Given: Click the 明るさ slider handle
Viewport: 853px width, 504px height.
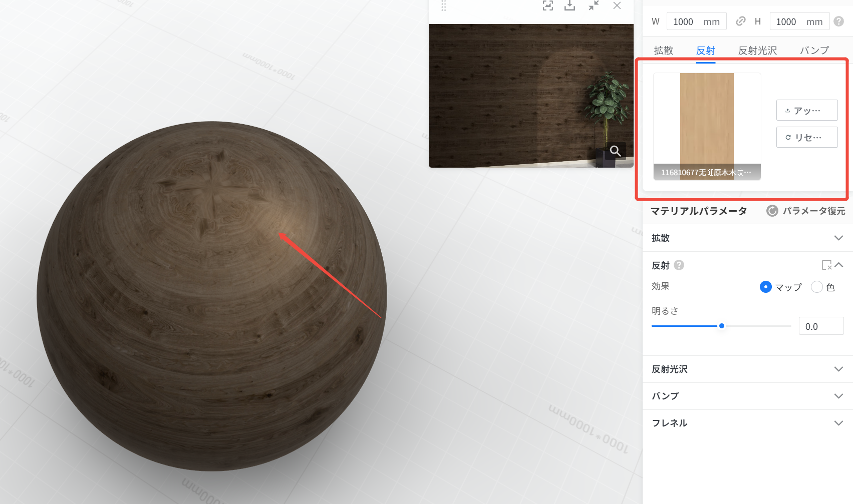Looking at the screenshot, I should tap(722, 326).
